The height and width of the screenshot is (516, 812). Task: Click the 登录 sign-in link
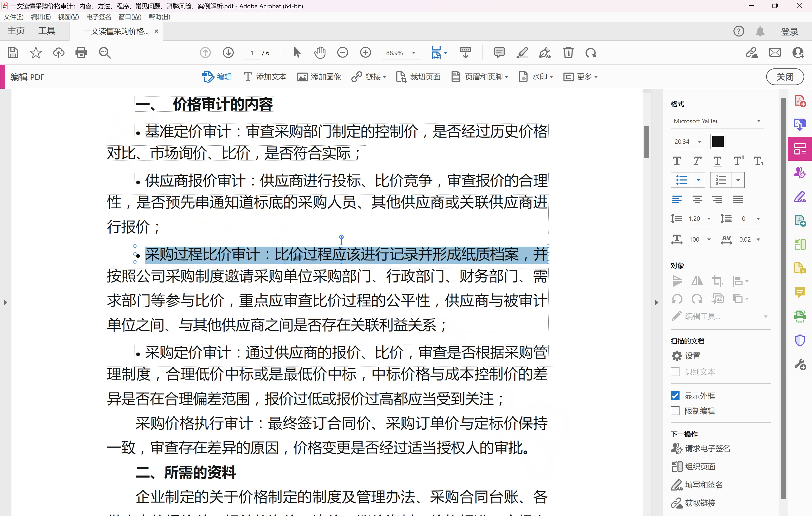789,31
